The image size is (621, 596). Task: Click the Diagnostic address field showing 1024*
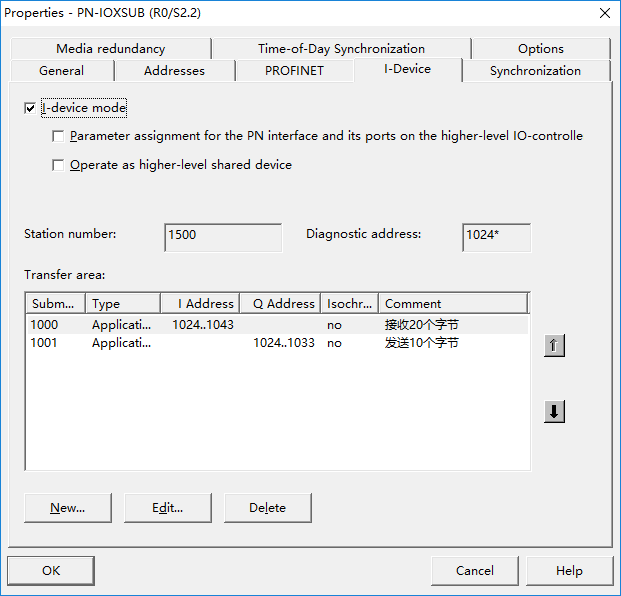497,237
